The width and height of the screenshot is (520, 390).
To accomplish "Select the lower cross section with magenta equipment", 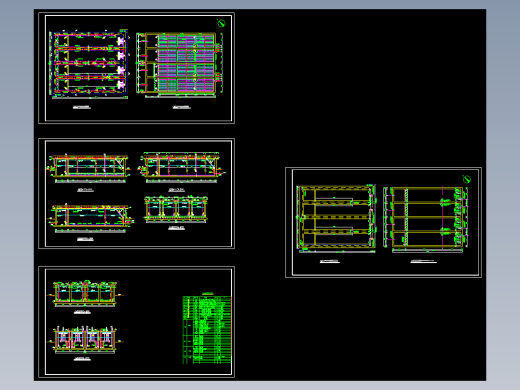I will tap(86, 339).
